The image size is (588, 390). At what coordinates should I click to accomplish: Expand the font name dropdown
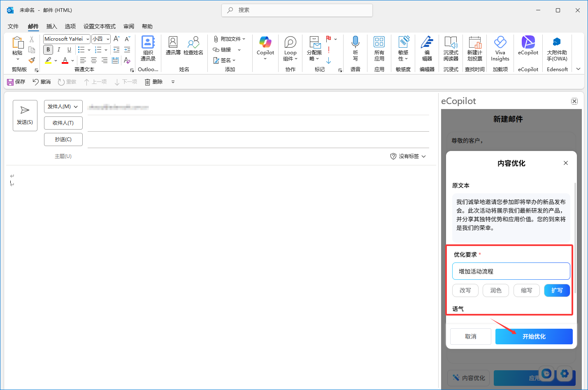(x=88, y=39)
